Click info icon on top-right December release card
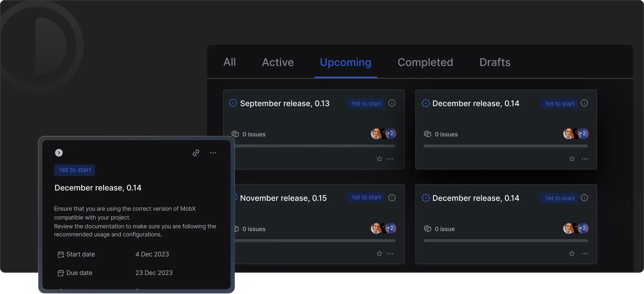The width and height of the screenshot is (644, 294). pos(584,103)
